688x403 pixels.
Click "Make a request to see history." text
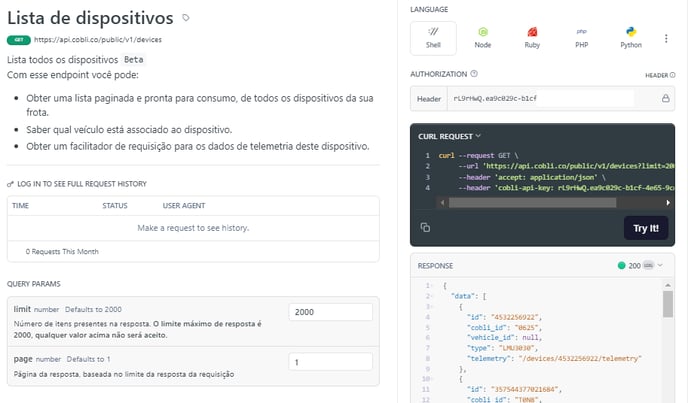pyautogui.click(x=193, y=228)
